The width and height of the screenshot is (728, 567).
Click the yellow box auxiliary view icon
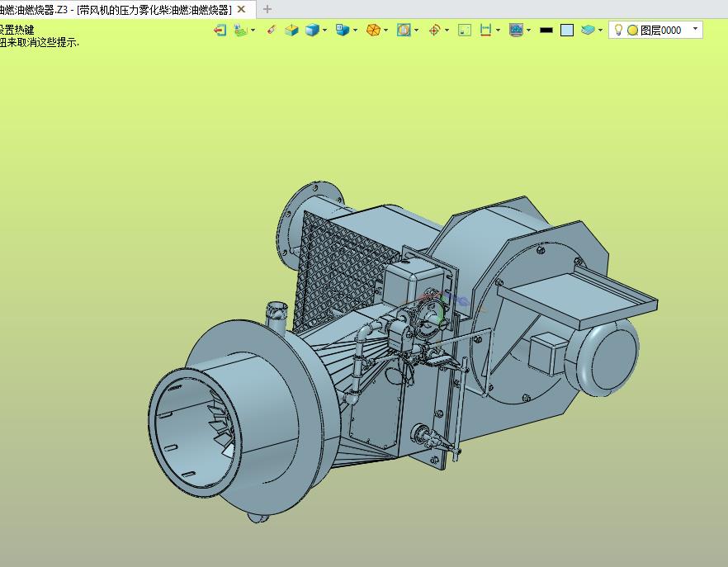click(x=291, y=31)
